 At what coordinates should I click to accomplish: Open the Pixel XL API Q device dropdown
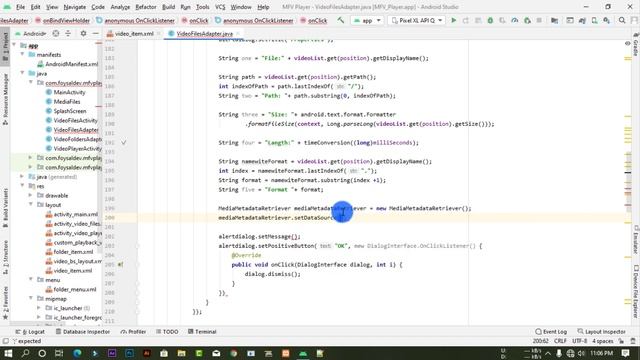pyautogui.click(x=416, y=20)
